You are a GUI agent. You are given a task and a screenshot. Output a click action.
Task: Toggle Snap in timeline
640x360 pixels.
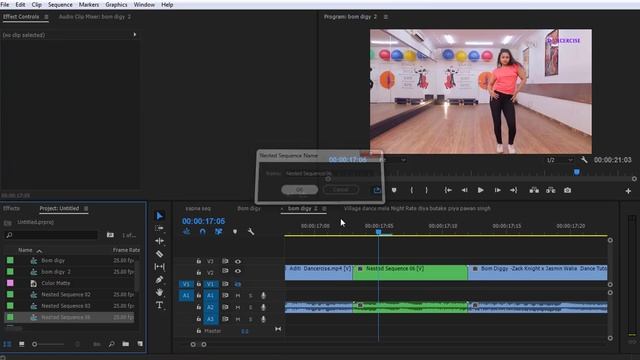(x=202, y=232)
